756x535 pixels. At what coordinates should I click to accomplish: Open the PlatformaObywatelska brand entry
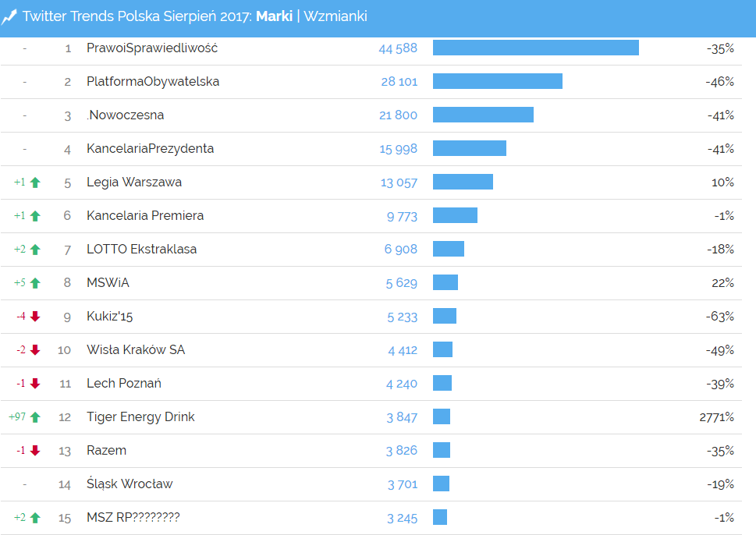[x=153, y=82]
